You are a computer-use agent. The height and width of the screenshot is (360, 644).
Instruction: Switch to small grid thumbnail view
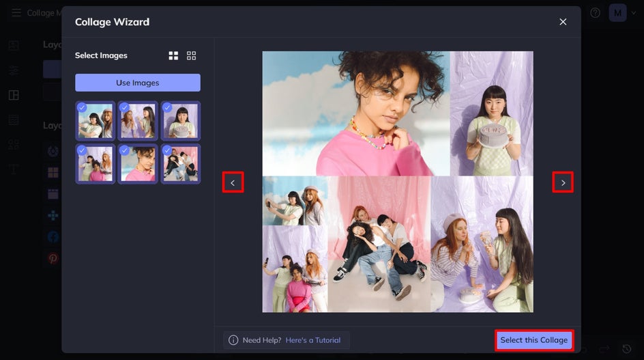point(192,55)
